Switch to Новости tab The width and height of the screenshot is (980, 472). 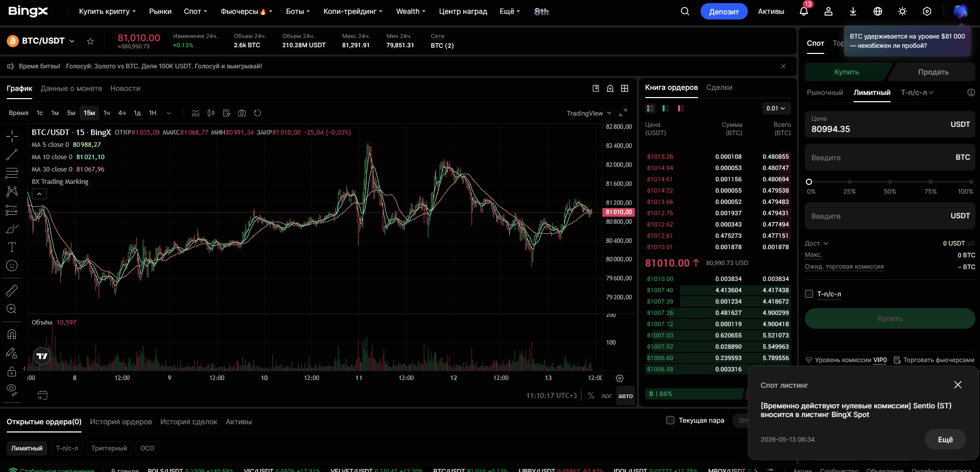[125, 88]
